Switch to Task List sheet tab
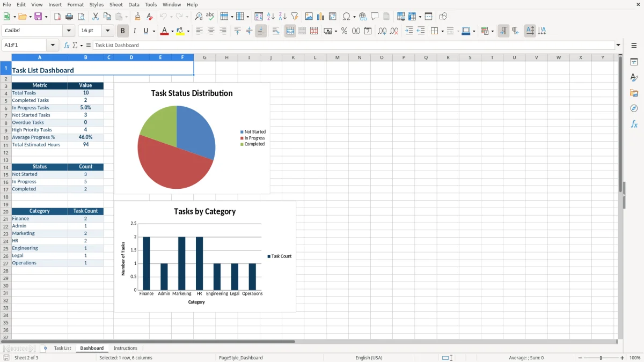This screenshot has width=644, height=362. point(62,349)
